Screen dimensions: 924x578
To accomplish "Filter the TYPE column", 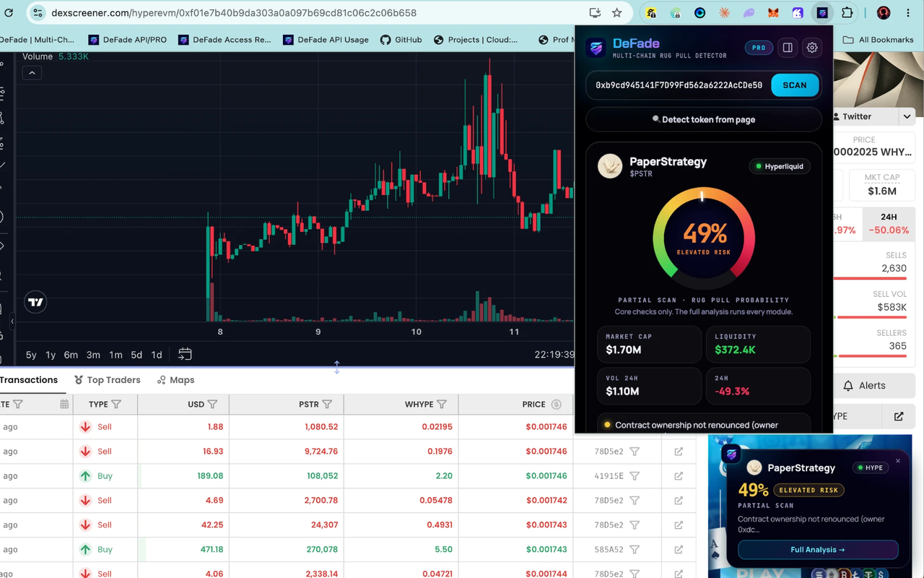I will (116, 405).
